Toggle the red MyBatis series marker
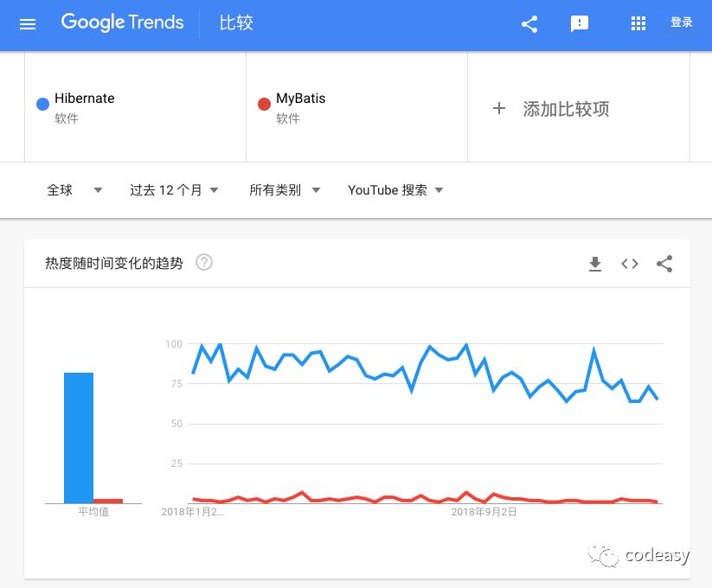The width and height of the screenshot is (712, 588). tap(265, 103)
